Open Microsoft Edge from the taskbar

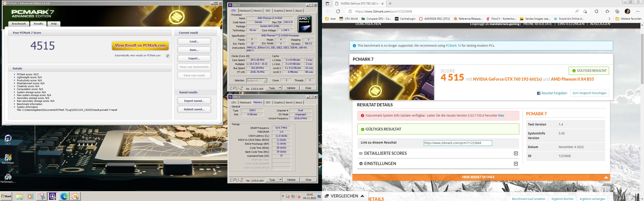pyautogui.click(x=64, y=196)
